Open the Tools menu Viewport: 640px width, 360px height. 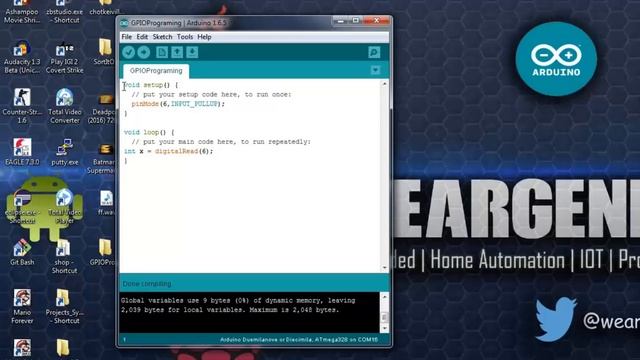185,37
